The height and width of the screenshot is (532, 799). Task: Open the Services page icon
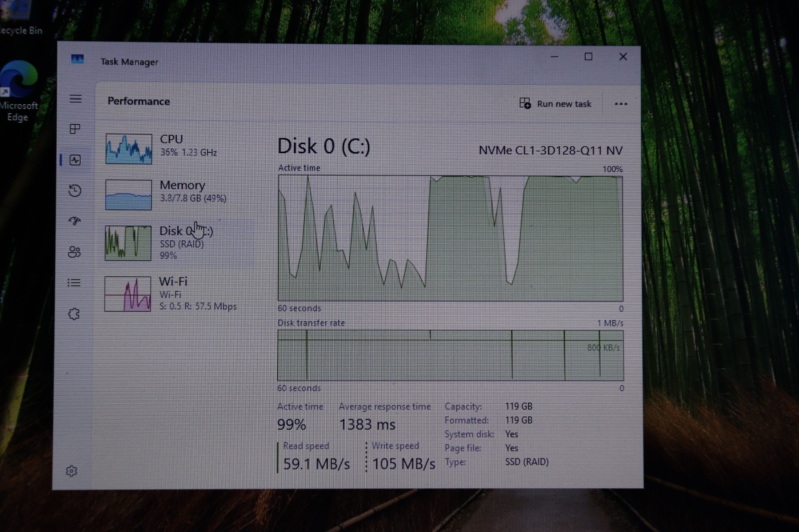[74, 314]
